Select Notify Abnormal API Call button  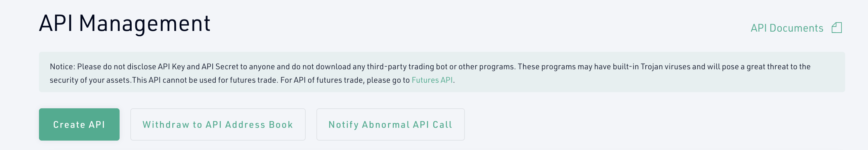click(x=390, y=124)
